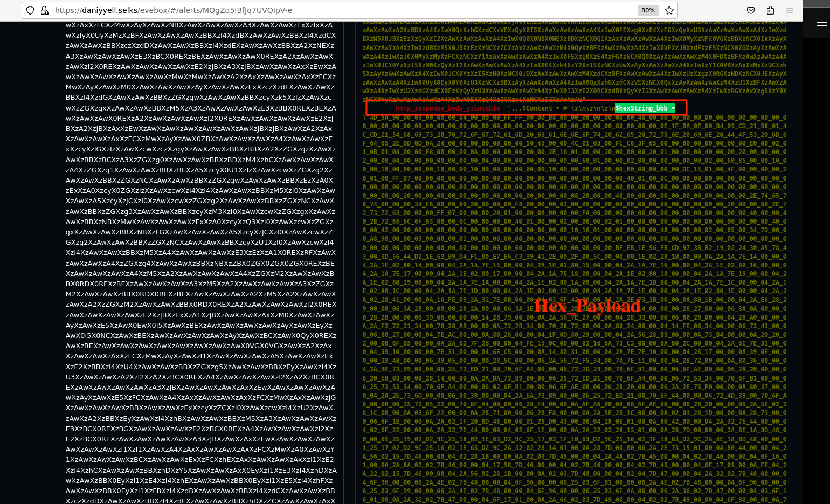Open the Save to Pocket icon
830x504 pixels.
pos(750,10)
